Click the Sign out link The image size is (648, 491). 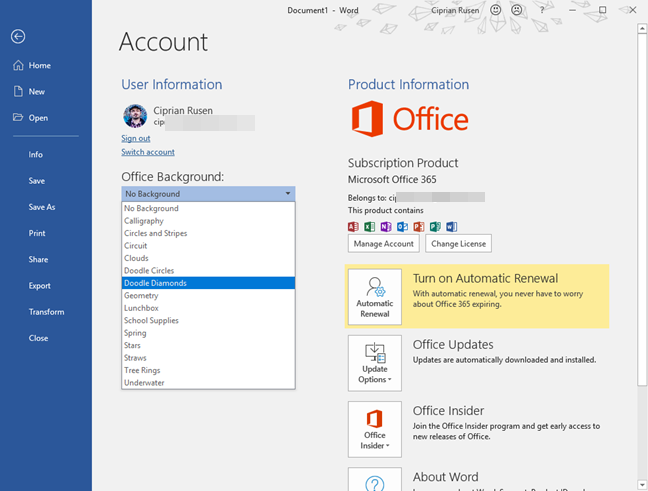136,138
